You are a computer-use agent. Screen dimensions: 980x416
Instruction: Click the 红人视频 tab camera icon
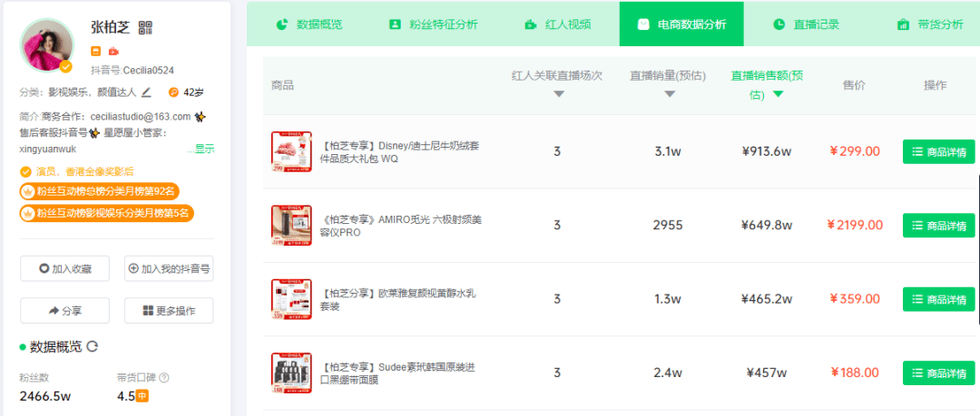point(530,25)
